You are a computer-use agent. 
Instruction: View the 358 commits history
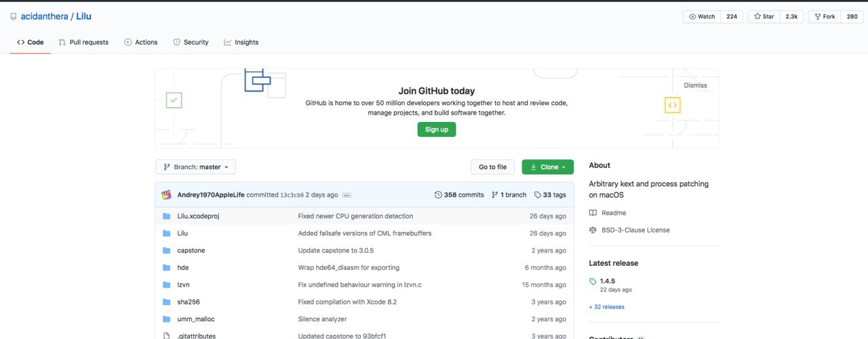click(459, 195)
